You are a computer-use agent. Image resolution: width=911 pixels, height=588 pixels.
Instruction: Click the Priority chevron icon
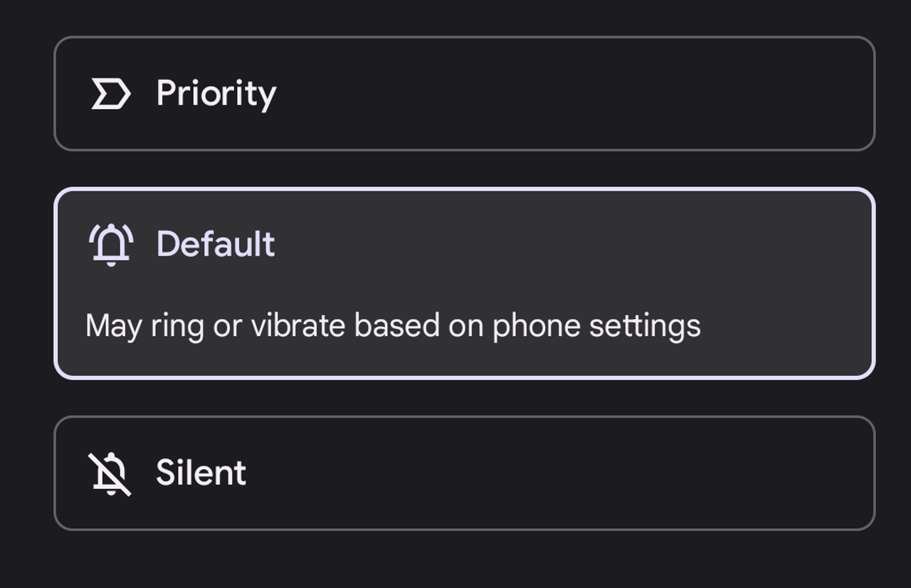coord(111,94)
